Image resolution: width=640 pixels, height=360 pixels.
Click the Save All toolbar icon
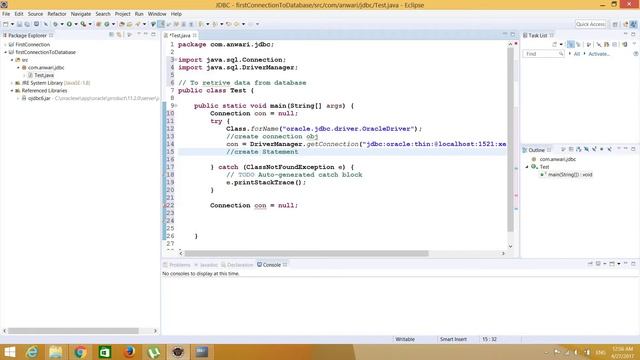click(x=27, y=24)
